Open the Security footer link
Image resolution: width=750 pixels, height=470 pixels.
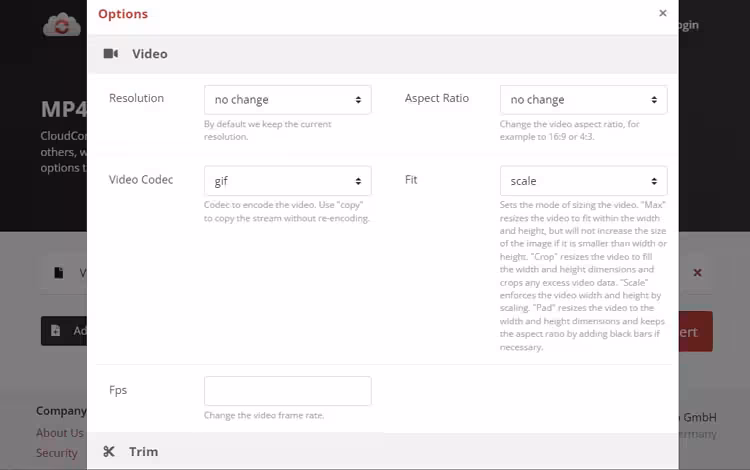point(57,453)
